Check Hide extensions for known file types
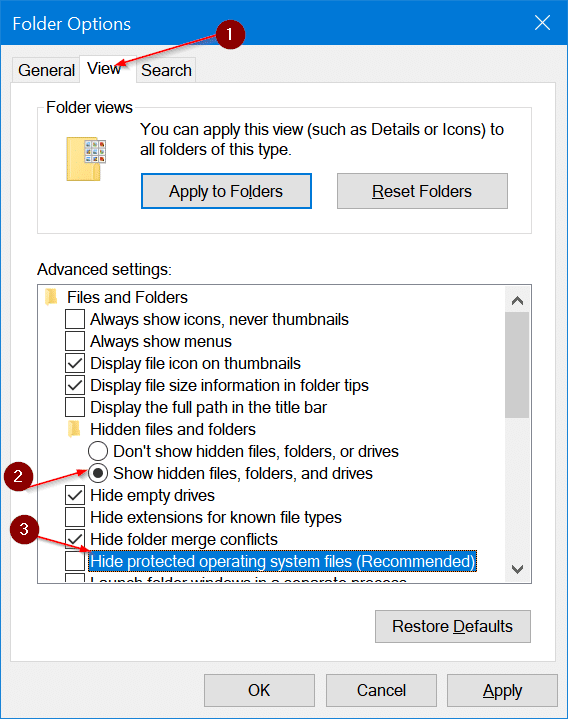The image size is (568, 719). pyautogui.click(x=75, y=517)
